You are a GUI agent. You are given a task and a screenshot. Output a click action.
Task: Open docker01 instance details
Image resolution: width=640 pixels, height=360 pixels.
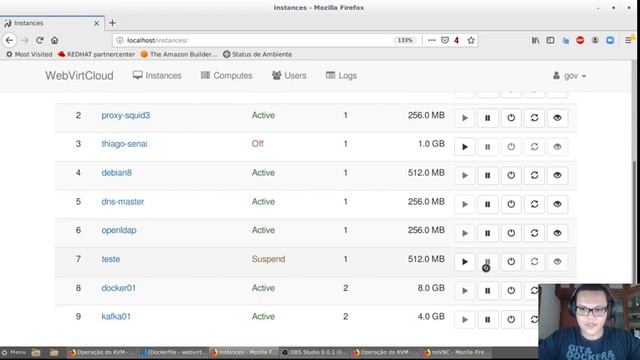pos(118,288)
